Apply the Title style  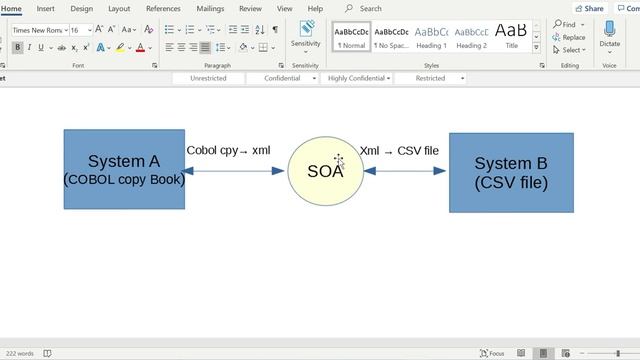511,37
